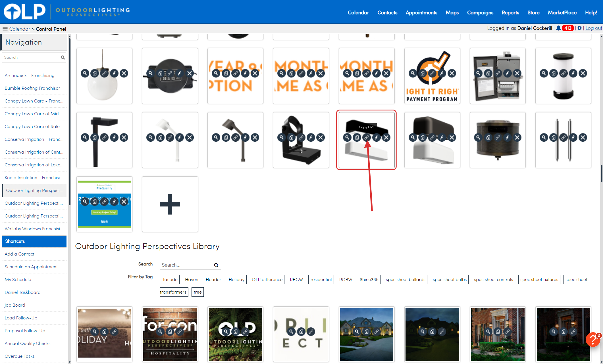Screen dimensions: 603x364
Task: Toggle the Haven tag filter
Action: (192, 280)
